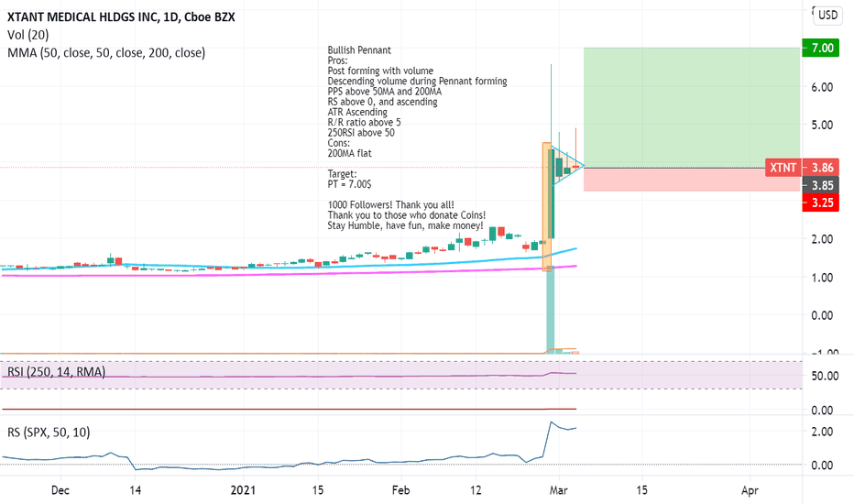The width and height of the screenshot is (854, 504).
Task: Click the USD currency button
Action: click(827, 15)
